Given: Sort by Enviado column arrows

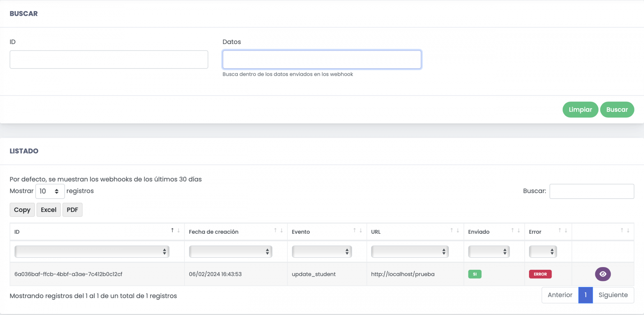Looking at the screenshot, I should point(516,231).
